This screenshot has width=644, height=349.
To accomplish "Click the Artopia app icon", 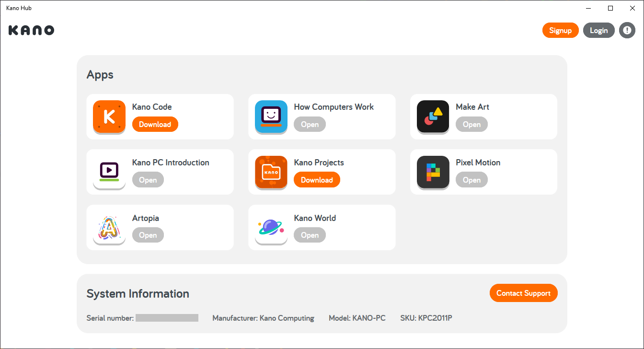I will tap(109, 228).
